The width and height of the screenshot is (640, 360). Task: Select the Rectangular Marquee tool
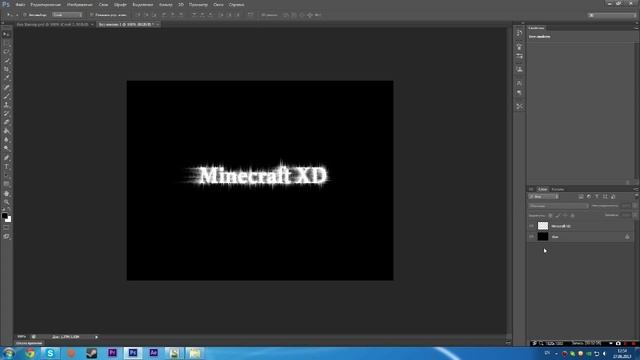tap(7, 43)
